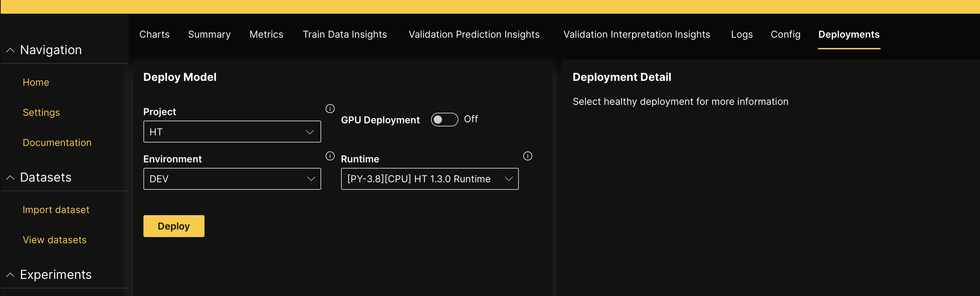This screenshot has width=980, height=296.
Task: Open the Runtime dropdown selector
Action: click(x=430, y=178)
